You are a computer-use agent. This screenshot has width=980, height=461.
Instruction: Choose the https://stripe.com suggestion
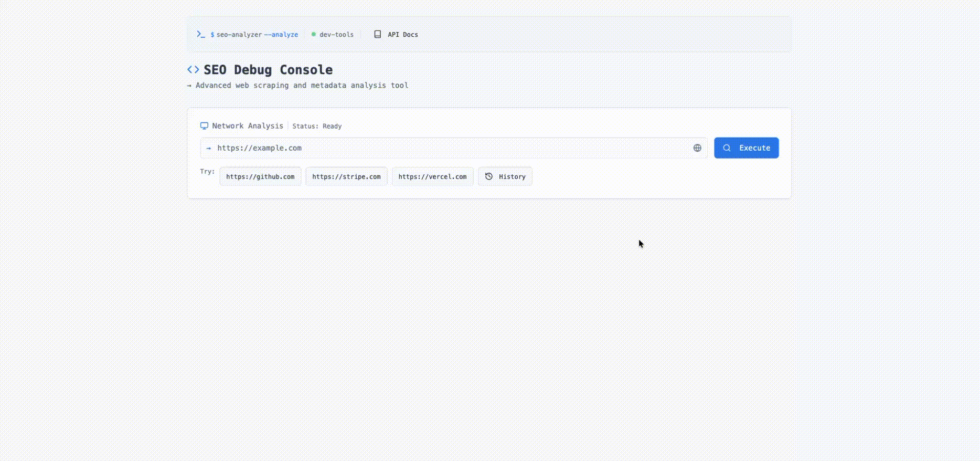346,176
